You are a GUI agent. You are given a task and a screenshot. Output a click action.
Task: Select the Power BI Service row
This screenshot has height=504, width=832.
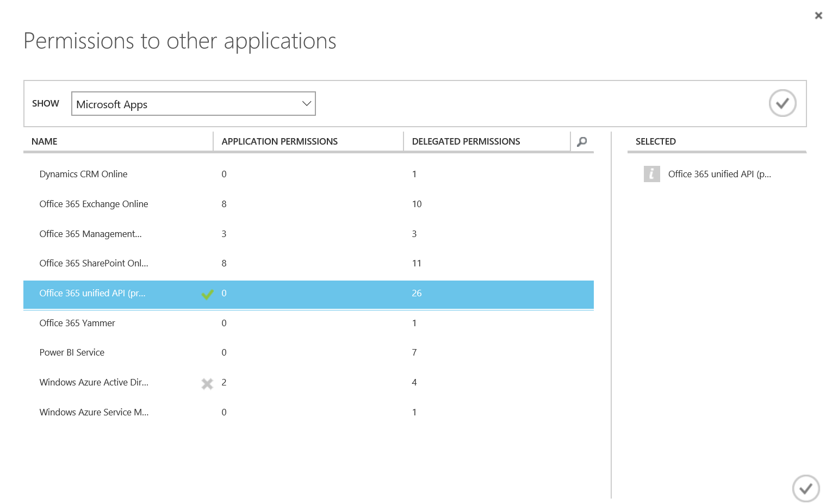(x=308, y=352)
